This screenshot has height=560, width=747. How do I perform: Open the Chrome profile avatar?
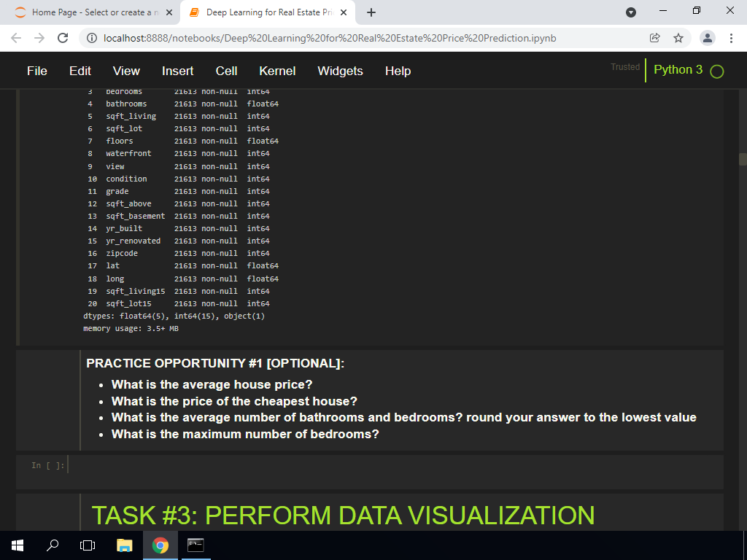tap(707, 38)
